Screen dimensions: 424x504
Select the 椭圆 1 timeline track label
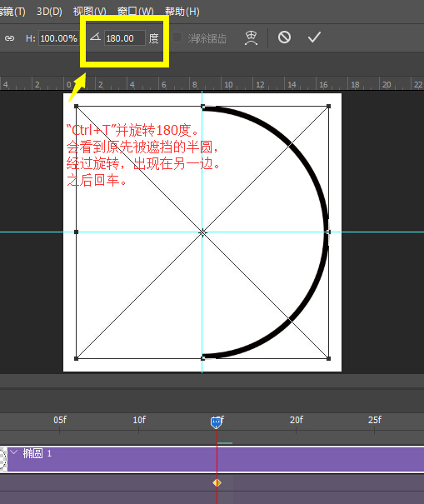coord(37,453)
